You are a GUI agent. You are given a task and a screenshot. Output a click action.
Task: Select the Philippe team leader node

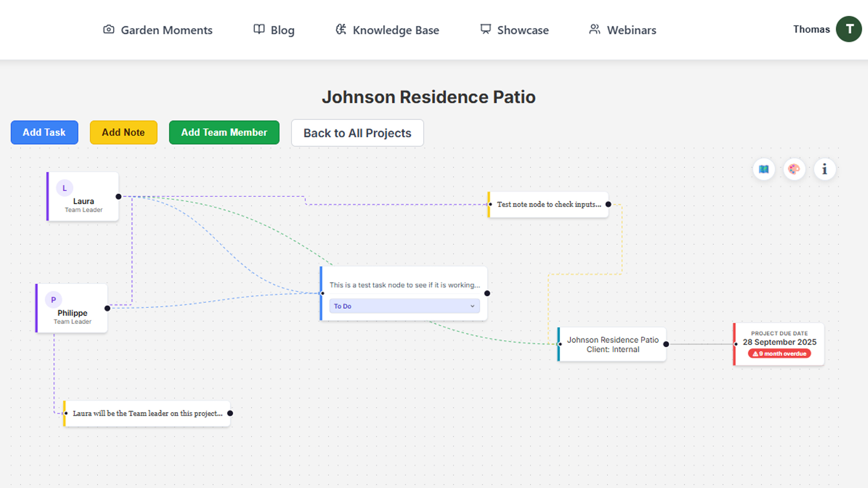pyautogui.click(x=71, y=308)
